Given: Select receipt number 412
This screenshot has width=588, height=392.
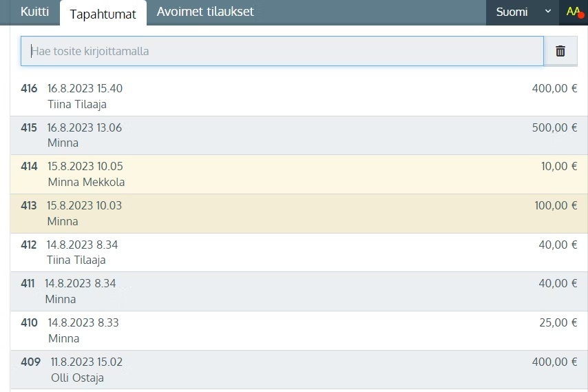Looking at the screenshot, I should [28, 245].
